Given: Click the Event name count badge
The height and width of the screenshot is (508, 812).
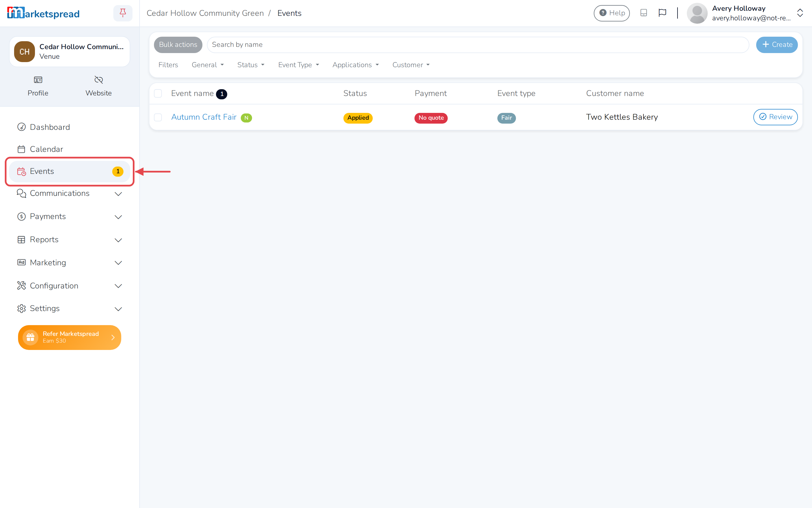Looking at the screenshot, I should (x=221, y=94).
